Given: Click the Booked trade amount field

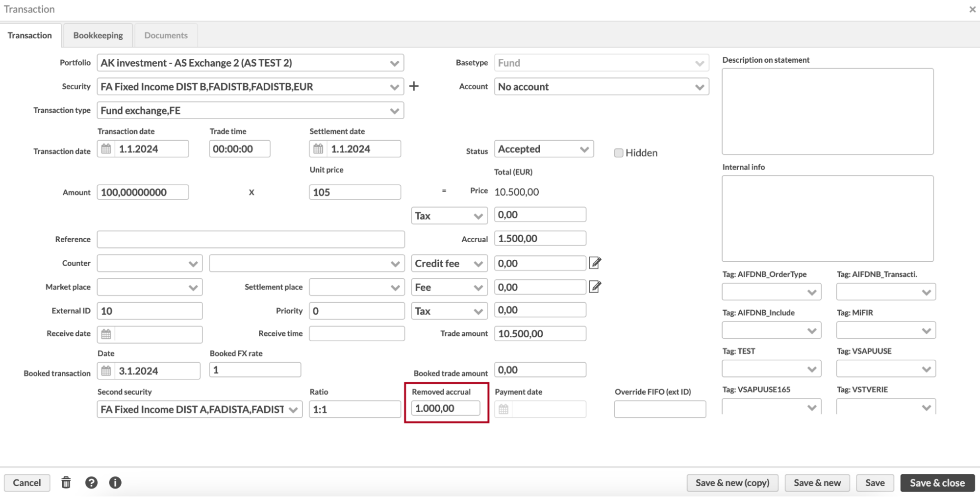Looking at the screenshot, I should tap(540, 370).
